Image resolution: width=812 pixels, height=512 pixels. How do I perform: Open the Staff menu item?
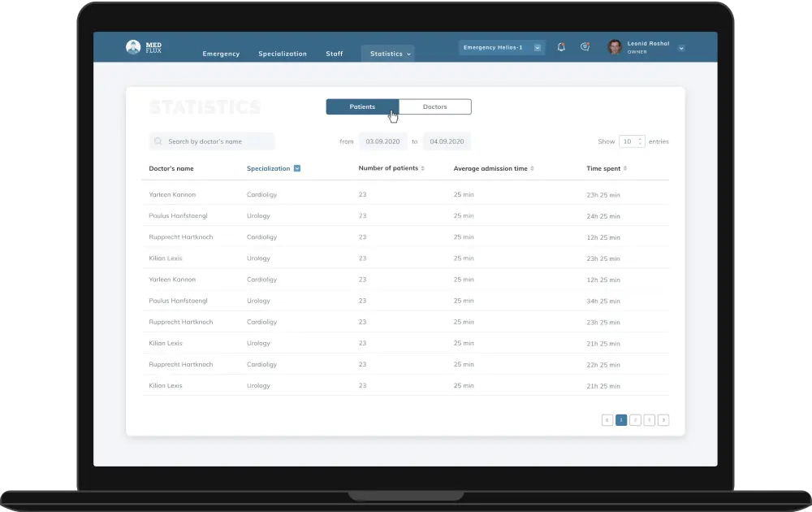[334, 54]
